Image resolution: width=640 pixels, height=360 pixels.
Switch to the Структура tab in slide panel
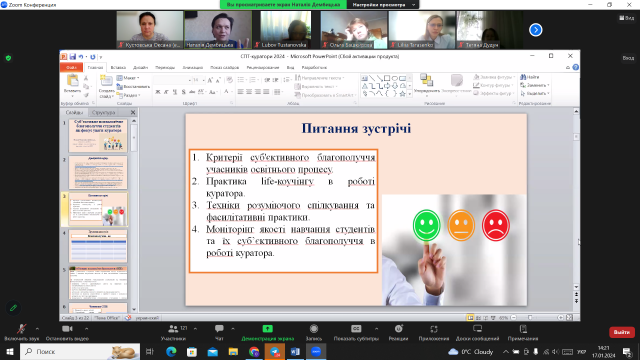click(103, 112)
